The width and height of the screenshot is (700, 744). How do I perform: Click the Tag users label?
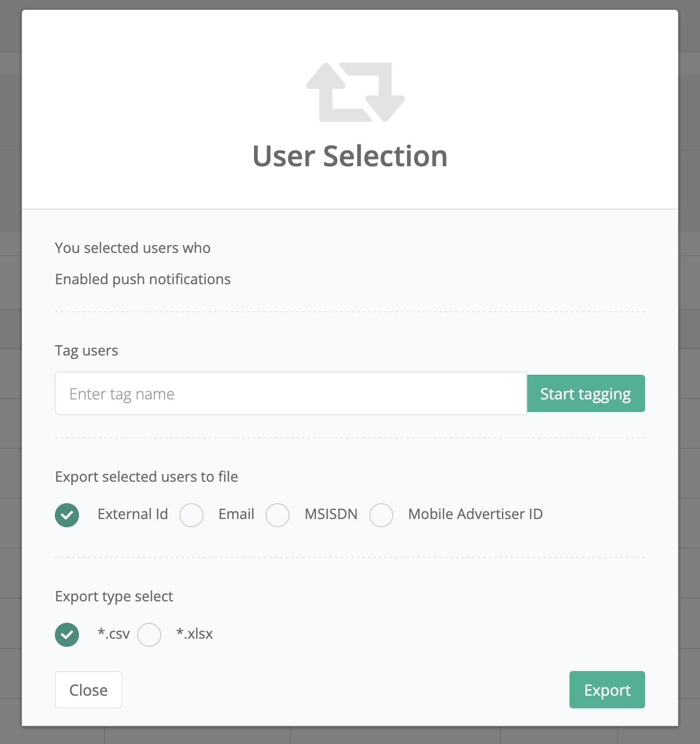coord(87,351)
